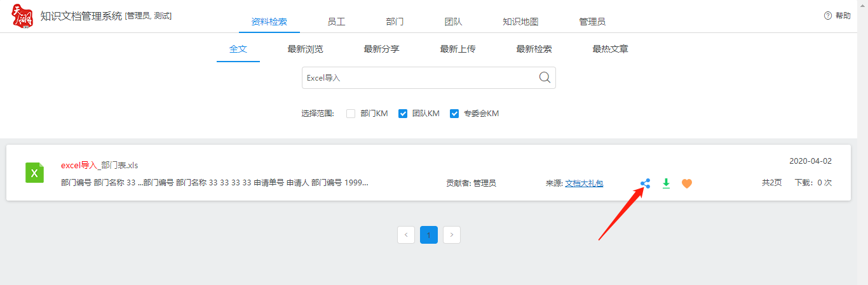Uncheck the 团队KM checkbox
Screen dimensions: 868x285
point(402,114)
